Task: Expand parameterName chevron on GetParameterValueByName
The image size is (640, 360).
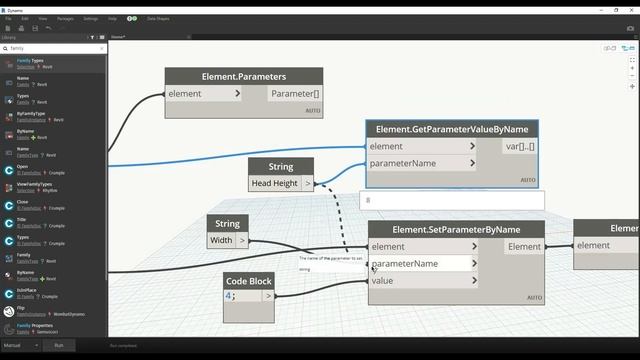Action: (x=472, y=163)
